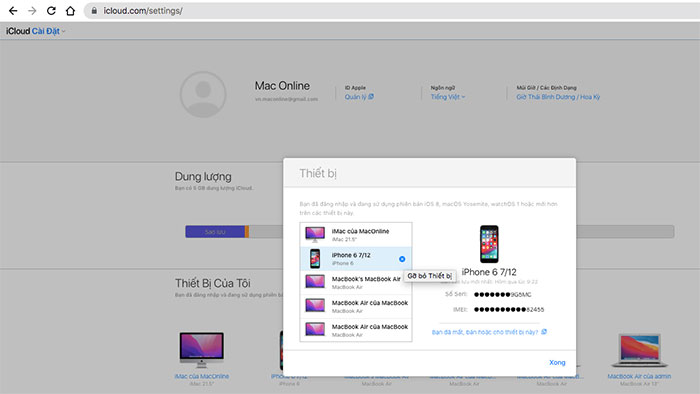Focus the address bar showing icloud.com/settings/

pyautogui.click(x=393, y=11)
